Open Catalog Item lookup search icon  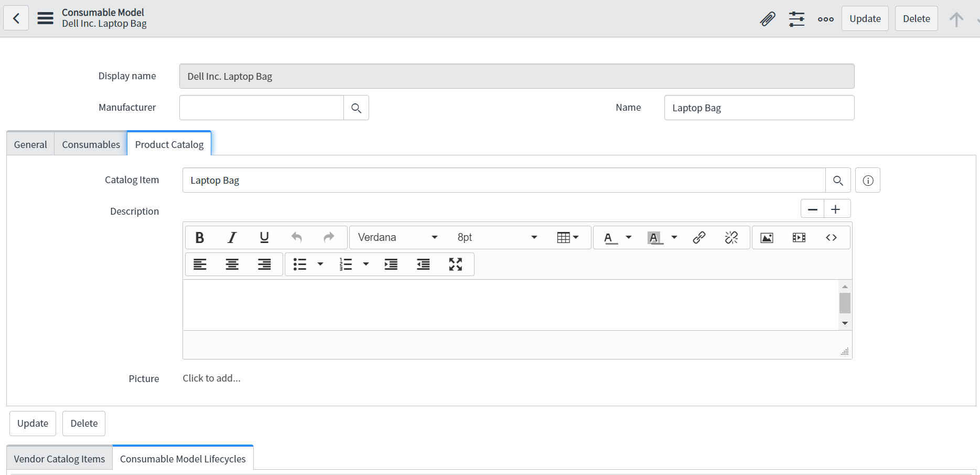click(x=838, y=180)
